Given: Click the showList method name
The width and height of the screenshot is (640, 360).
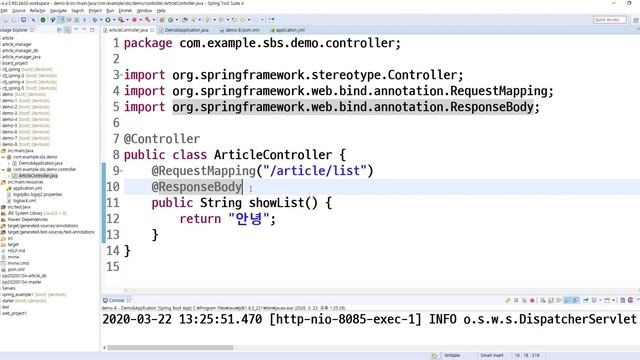Looking at the screenshot, I should click(x=276, y=203).
